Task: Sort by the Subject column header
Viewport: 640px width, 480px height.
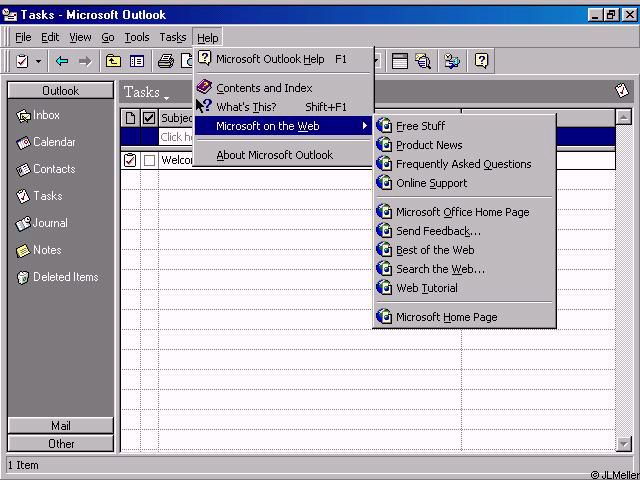Action: [176, 118]
